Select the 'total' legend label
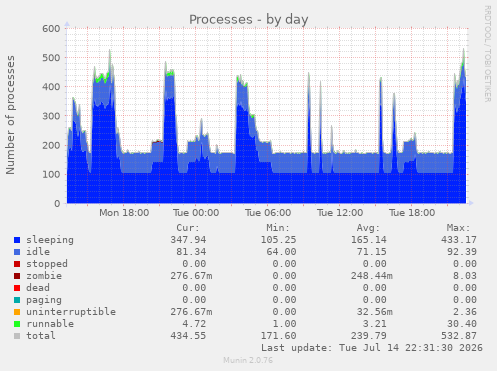The width and height of the screenshot is (497, 371). point(41,336)
